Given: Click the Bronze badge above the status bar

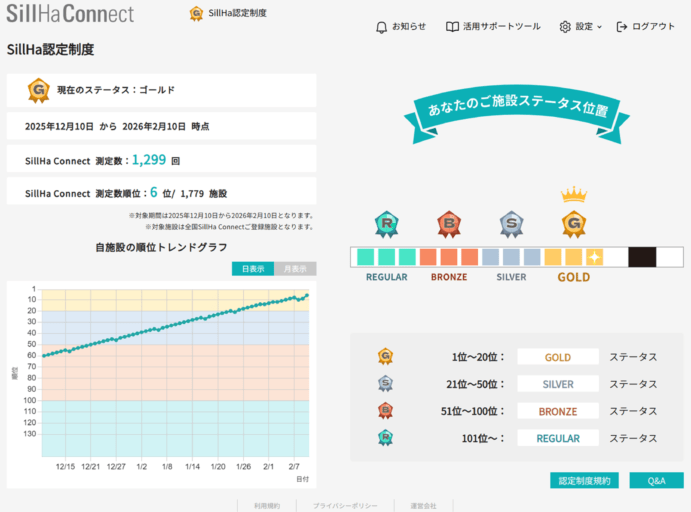Looking at the screenshot, I should (448, 223).
